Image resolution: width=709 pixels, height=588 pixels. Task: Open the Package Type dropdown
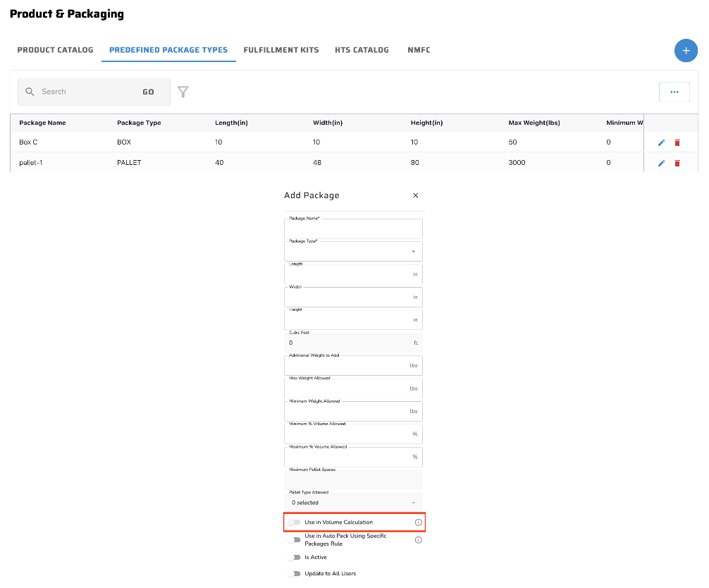[x=353, y=252]
